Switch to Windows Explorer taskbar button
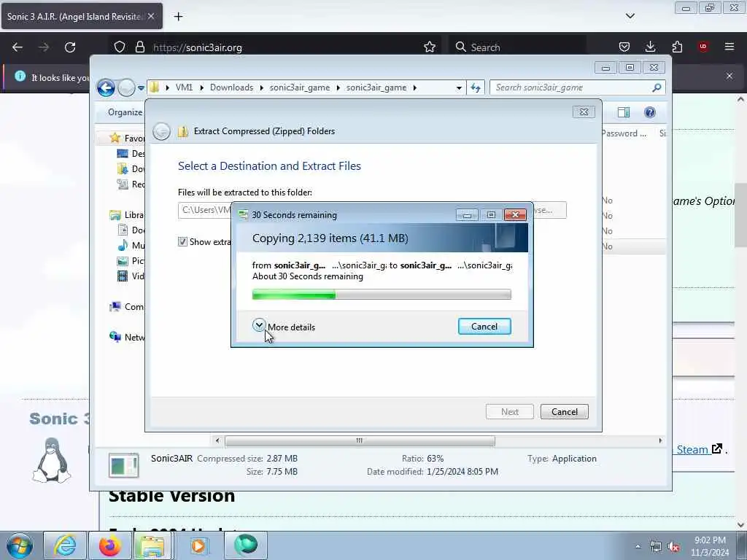 point(152,545)
